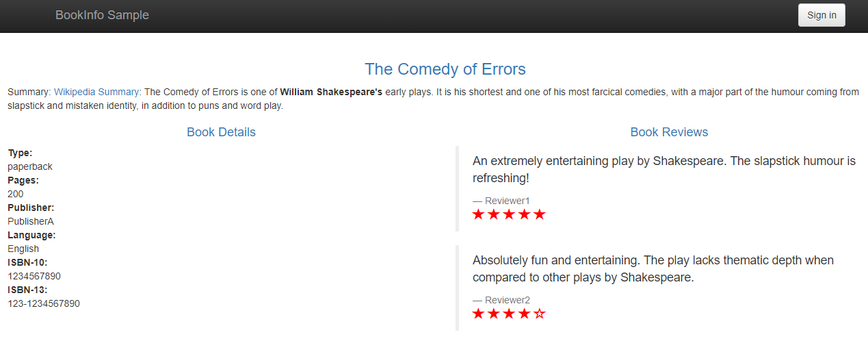Viewport: 868px width, 339px height.
Task: Click the empty star in Reviewer2's rating
Action: coord(539,314)
